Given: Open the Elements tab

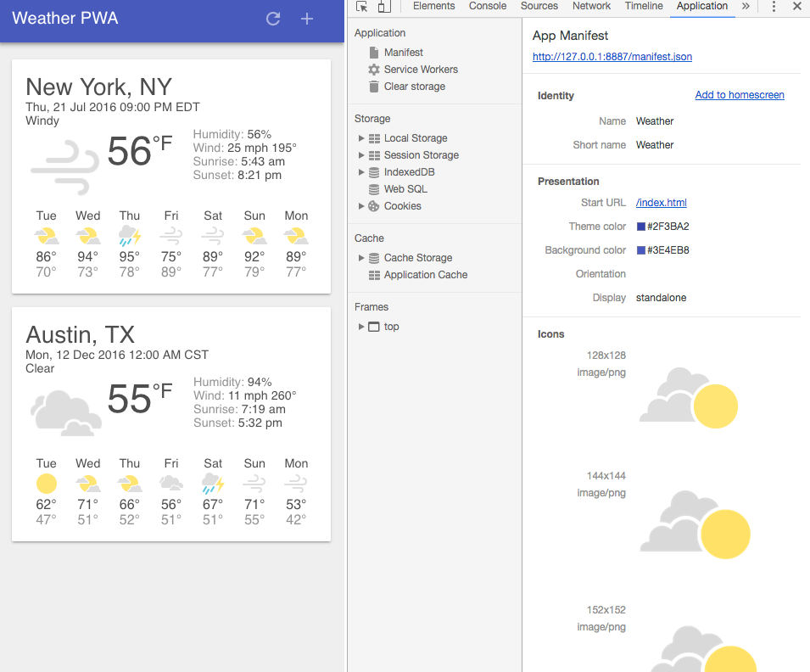Looking at the screenshot, I should (433, 6).
